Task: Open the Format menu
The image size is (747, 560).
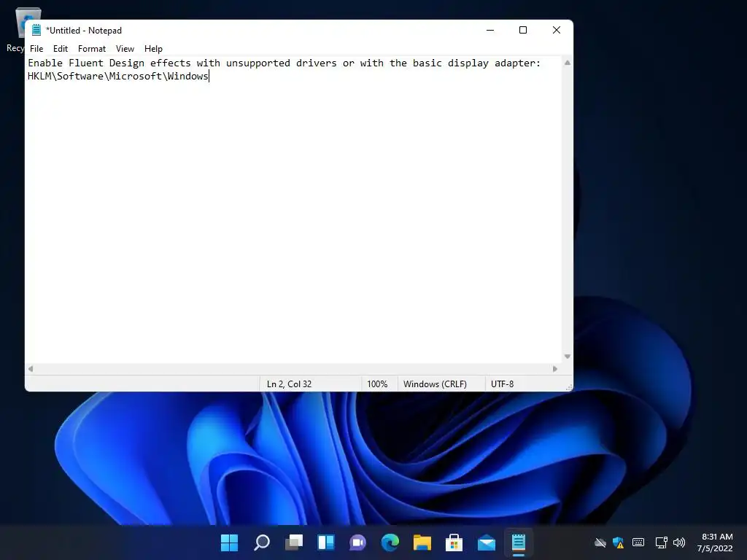Action: click(x=91, y=49)
